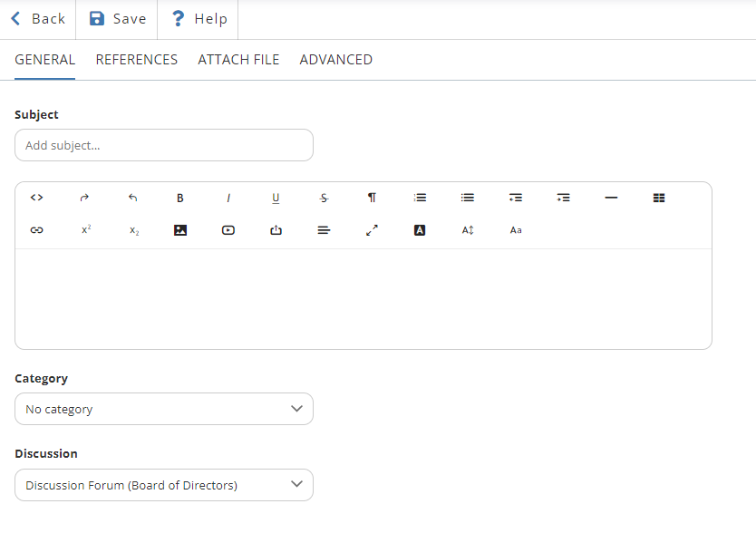
Task: Insert a table from the editor toolbar
Action: pos(659,198)
